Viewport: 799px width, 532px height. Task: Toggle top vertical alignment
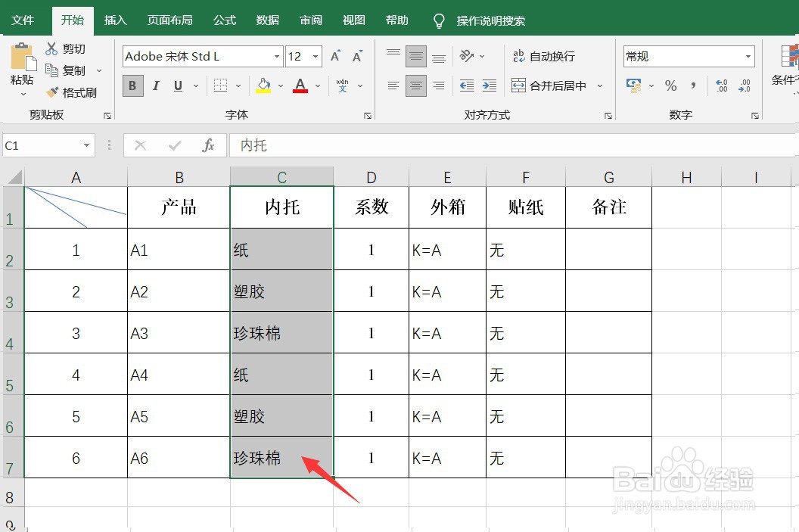[x=393, y=52]
